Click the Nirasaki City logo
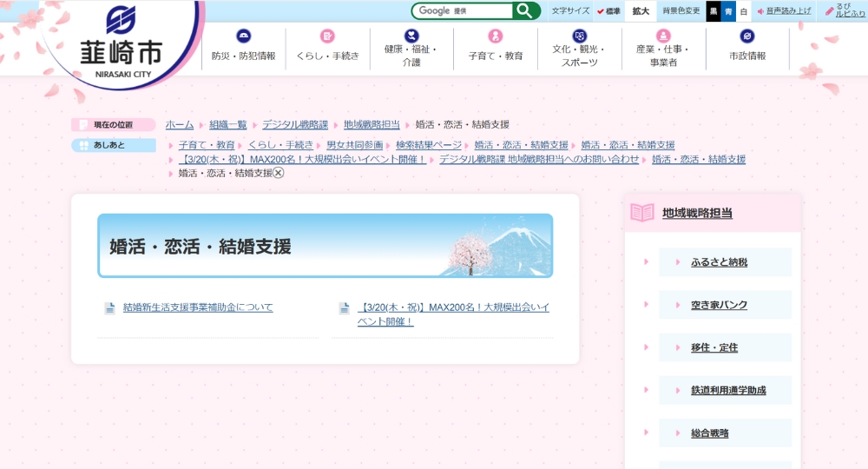868x469 pixels. coord(121,42)
